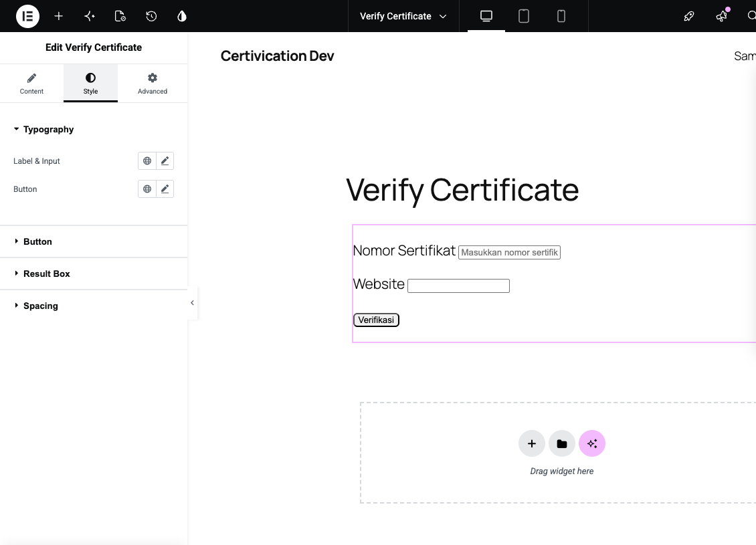The height and width of the screenshot is (545, 756).
Task: Expand the Button style section
Action: [94, 241]
